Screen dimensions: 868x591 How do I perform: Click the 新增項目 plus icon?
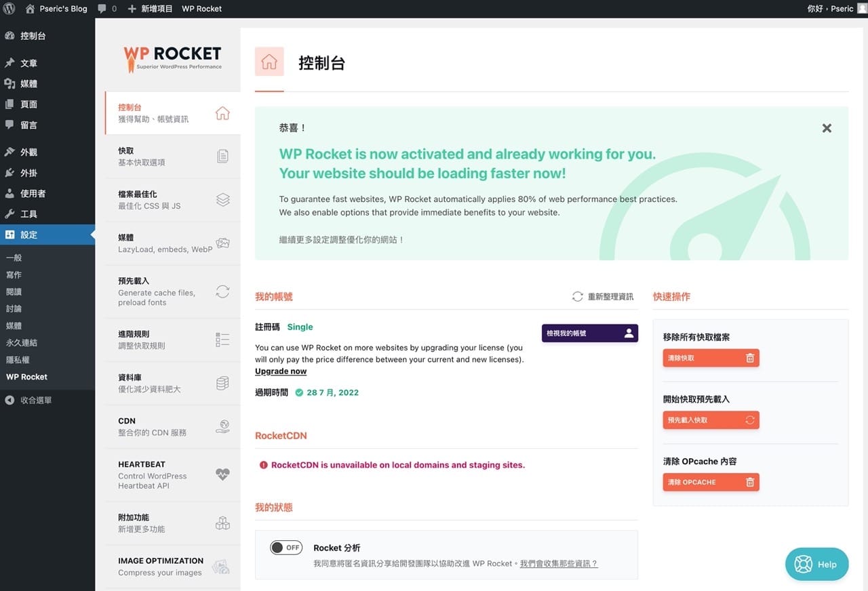132,9
